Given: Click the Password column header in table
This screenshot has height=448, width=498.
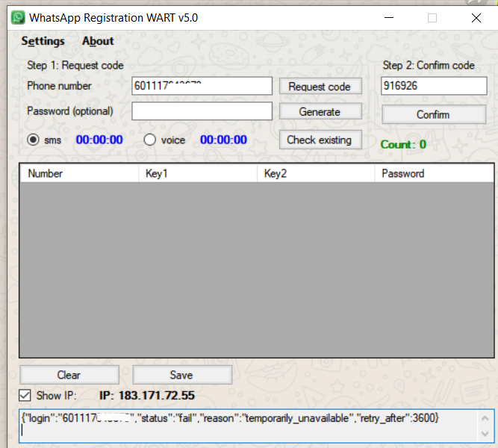Looking at the screenshot, I should click(434, 173).
